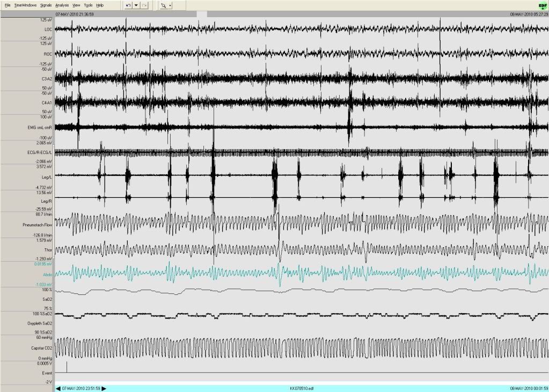
Task: Select the pointer/zoom cursor tool
Action: tap(164, 5)
